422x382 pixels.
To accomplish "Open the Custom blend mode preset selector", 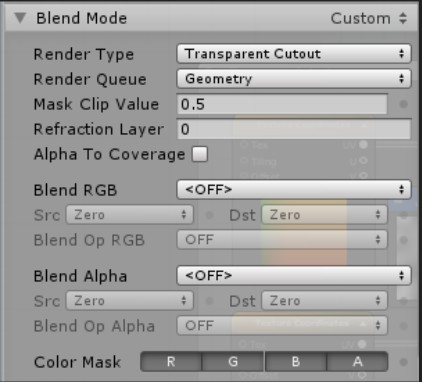I will (369, 18).
